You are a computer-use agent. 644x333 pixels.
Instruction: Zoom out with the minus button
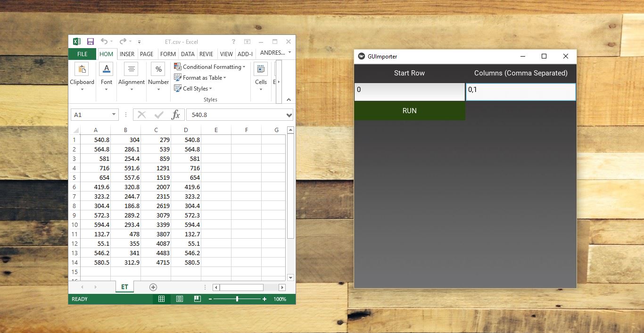(x=210, y=299)
